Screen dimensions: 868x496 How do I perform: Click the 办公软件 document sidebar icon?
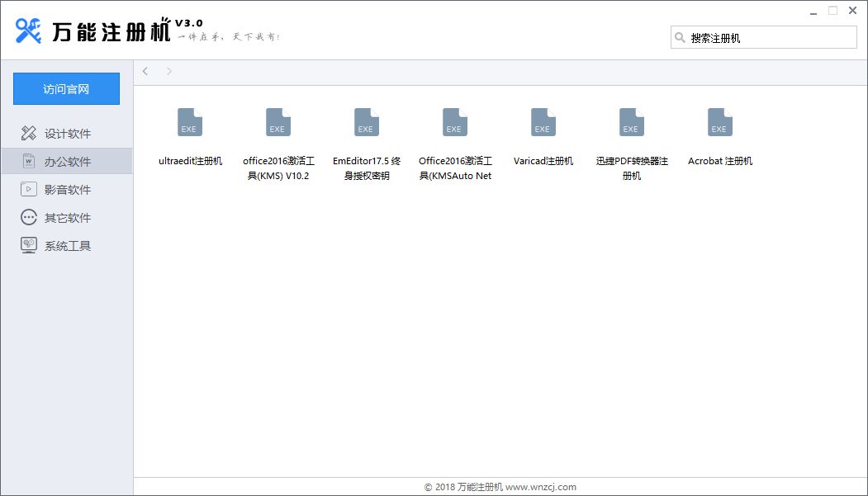point(29,161)
